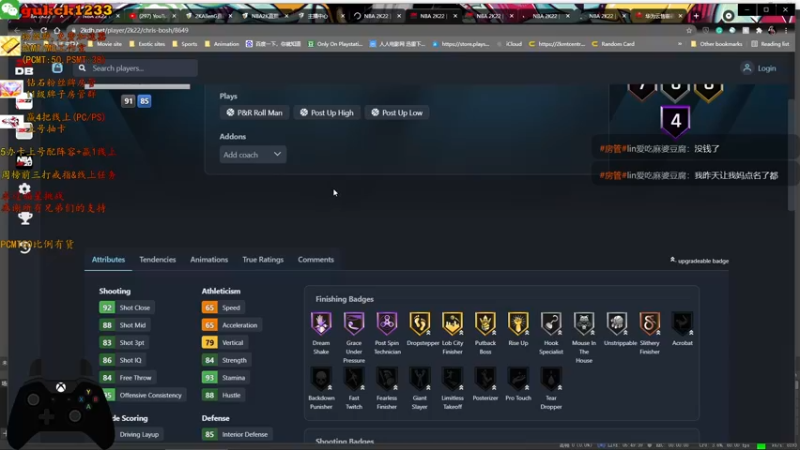Click the Dream Shake badge icon
The image size is (800, 450).
pos(321,323)
